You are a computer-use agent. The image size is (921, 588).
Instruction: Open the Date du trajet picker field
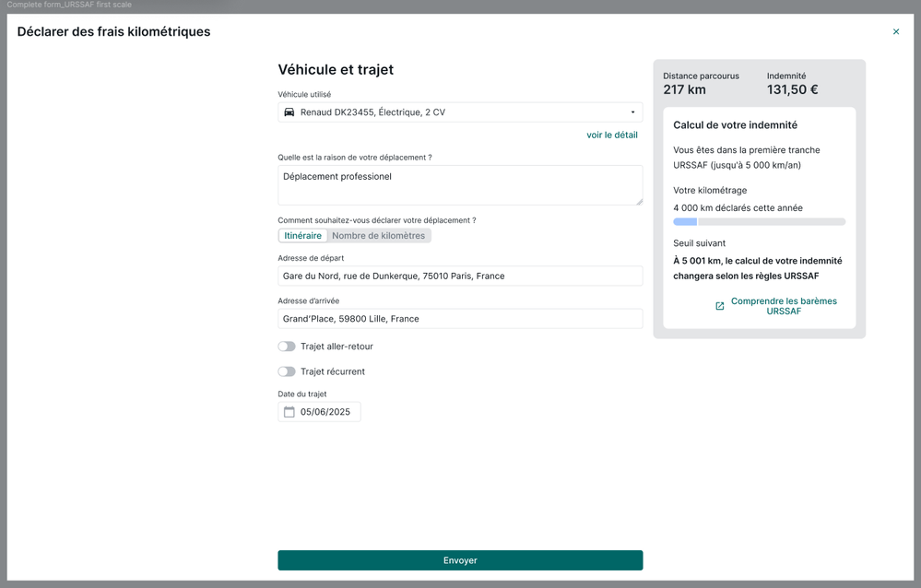(325, 412)
